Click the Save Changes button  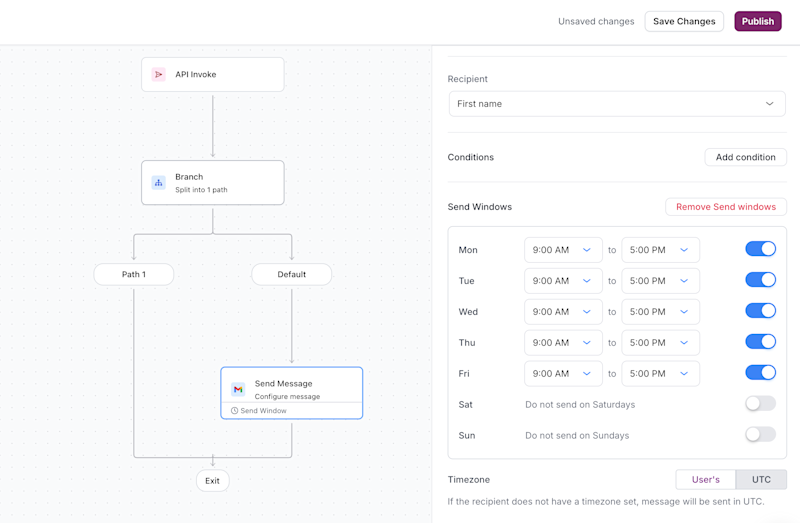tap(684, 21)
